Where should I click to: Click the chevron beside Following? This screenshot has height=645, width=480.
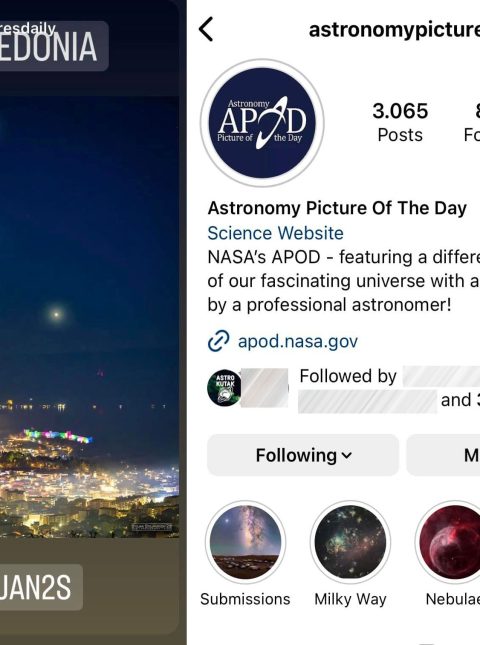click(x=347, y=456)
